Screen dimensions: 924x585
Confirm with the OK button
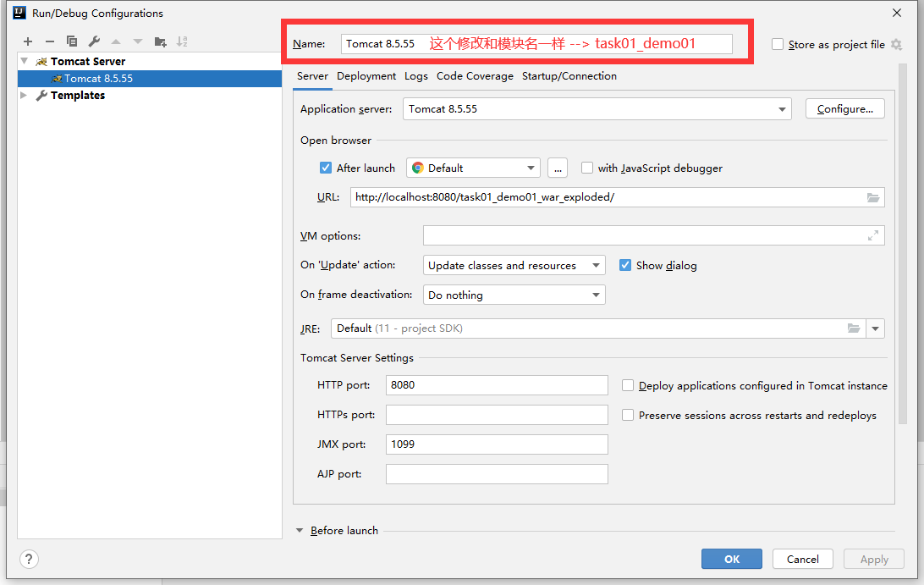click(732, 559)
